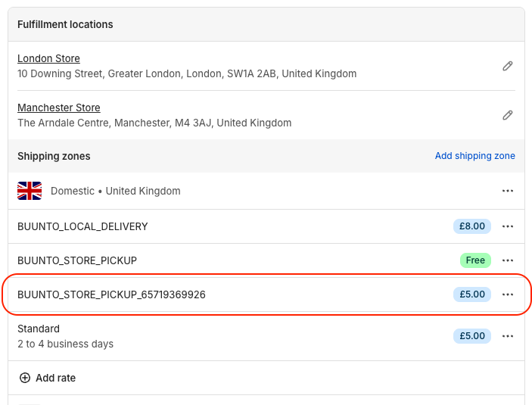532x405 pixels.
Task: Click the £8.00 price badge
Action: tap(472, 226)
